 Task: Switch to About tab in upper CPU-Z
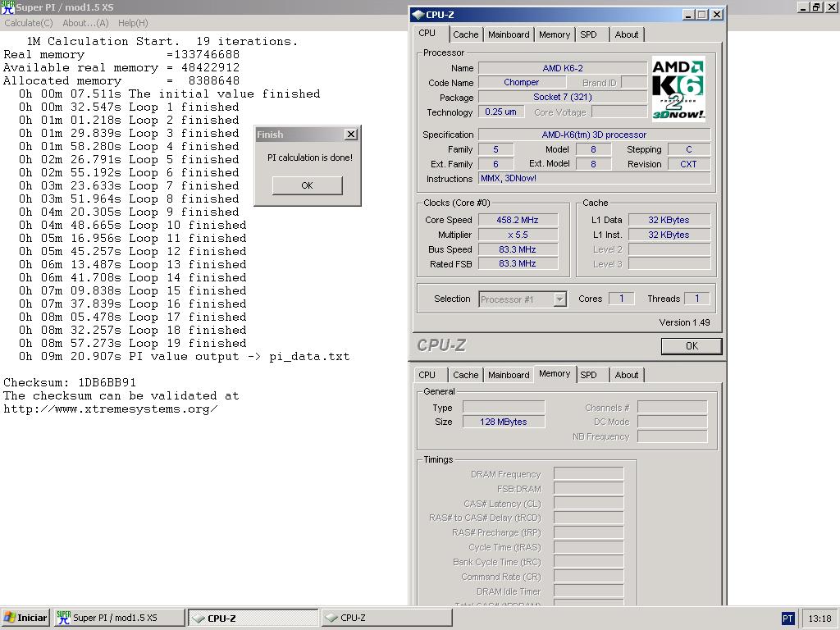(x=626, y=34)
